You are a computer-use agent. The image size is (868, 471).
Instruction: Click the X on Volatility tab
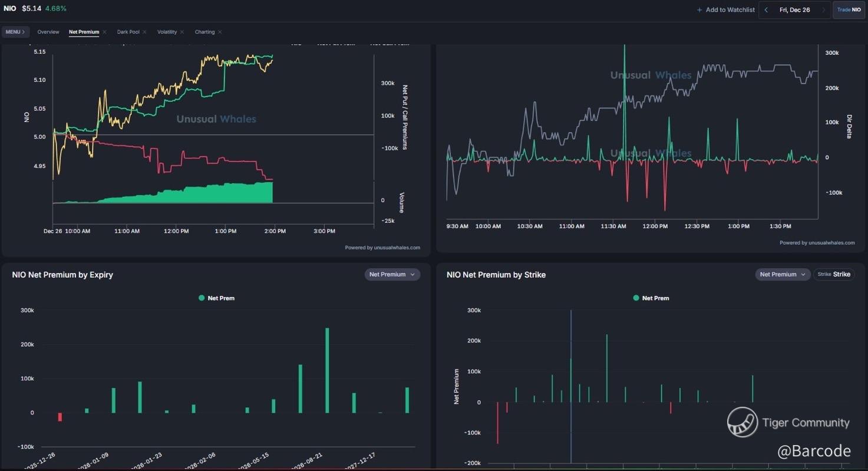tap(182, 32)
